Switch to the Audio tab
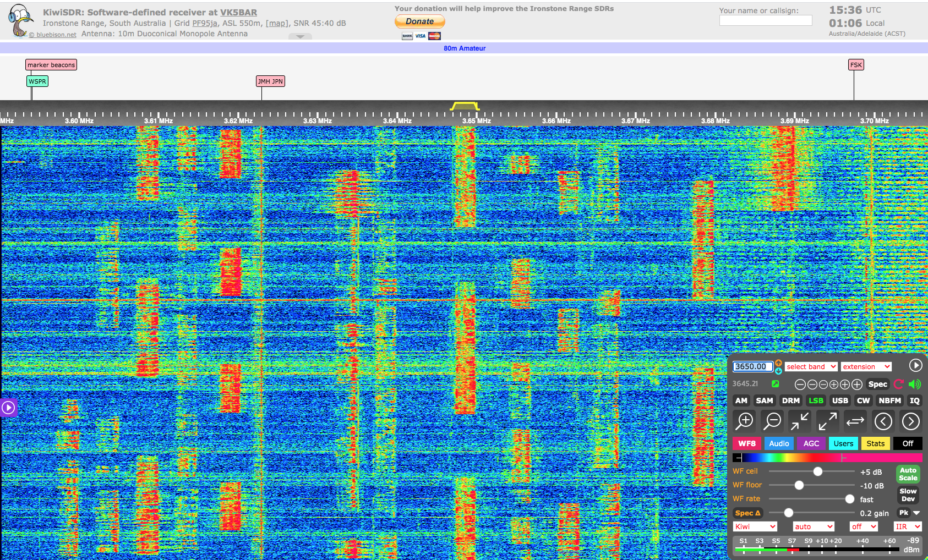This screenshot has height=560, width=928. click(x=779, y=444)
